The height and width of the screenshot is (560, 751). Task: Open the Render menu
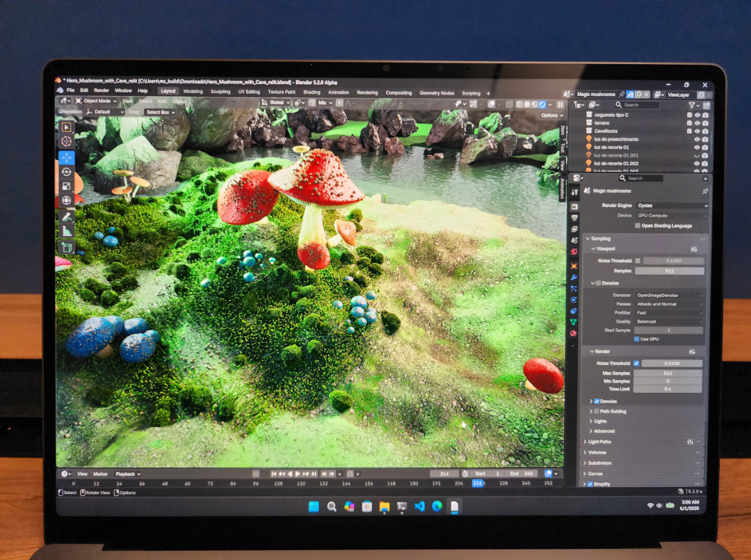coord(101,90)
